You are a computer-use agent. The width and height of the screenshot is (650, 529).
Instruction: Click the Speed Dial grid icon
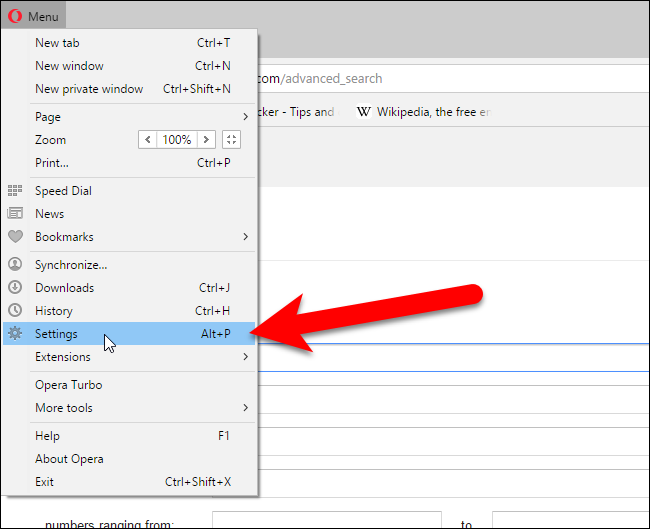[x=15, y=191]
